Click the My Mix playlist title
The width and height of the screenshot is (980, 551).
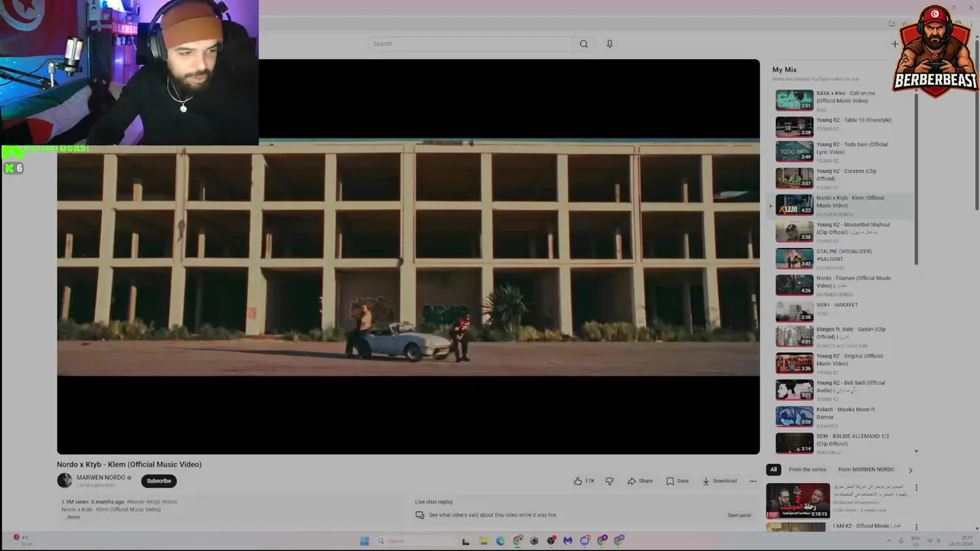coord(784,70)
